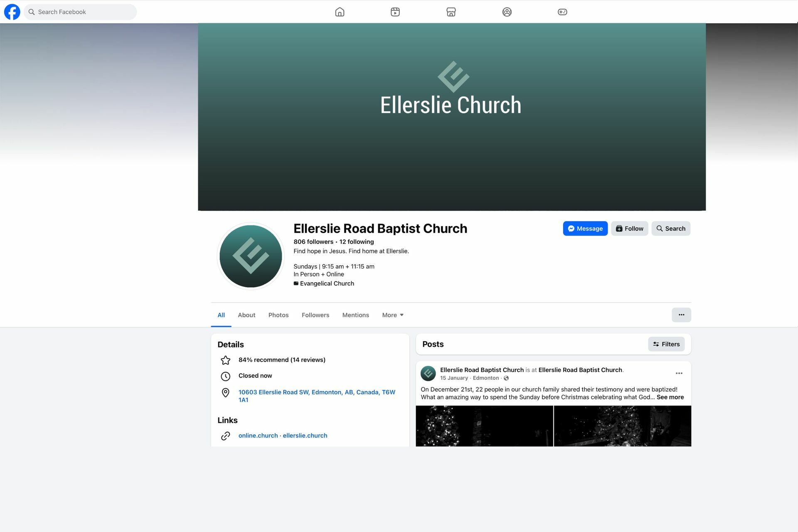Screen dimensions: 798x532
Task: Open the ellerslie.church link
Action: [x=305, y=436]
